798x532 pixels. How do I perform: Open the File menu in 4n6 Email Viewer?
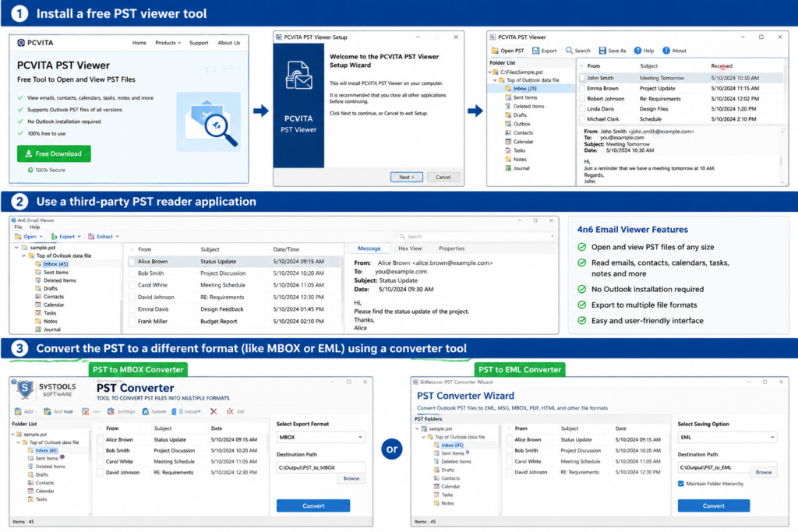[19, 227]
